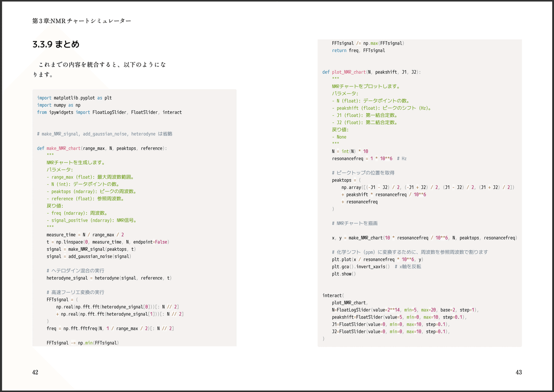This screenshot has width=554, height=392.
Task: Click the 'heterodyne_signal = heterodyne(signal, reference, t)' line
Action: coord(109,278)
